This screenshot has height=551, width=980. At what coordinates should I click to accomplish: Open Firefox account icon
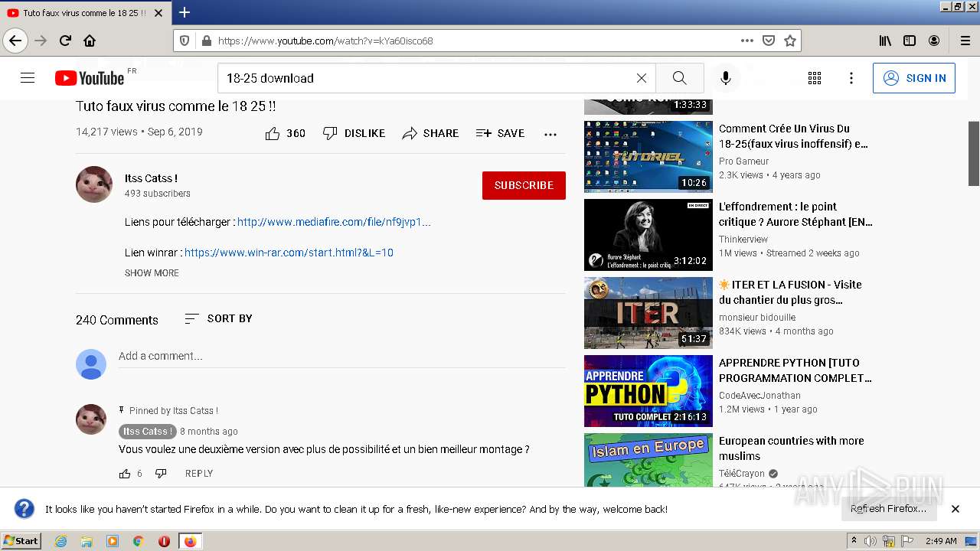pyautogui.click(x=934, y=41)
